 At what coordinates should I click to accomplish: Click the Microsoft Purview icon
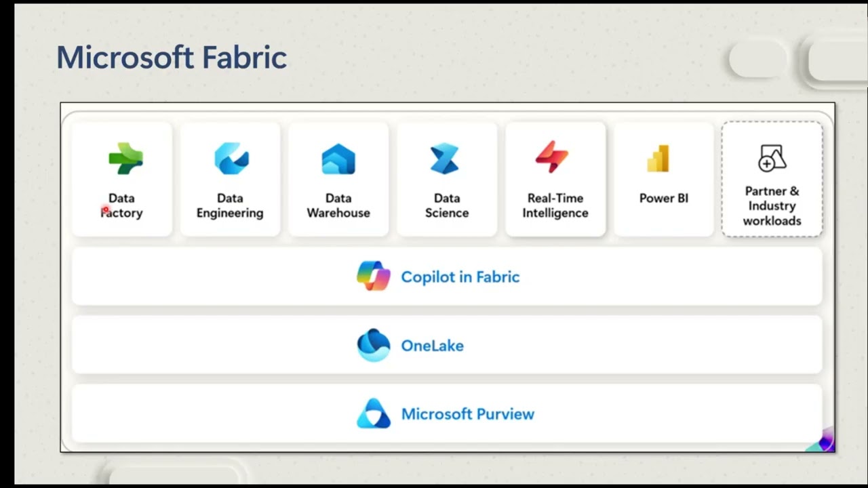(x=374, y=413)
